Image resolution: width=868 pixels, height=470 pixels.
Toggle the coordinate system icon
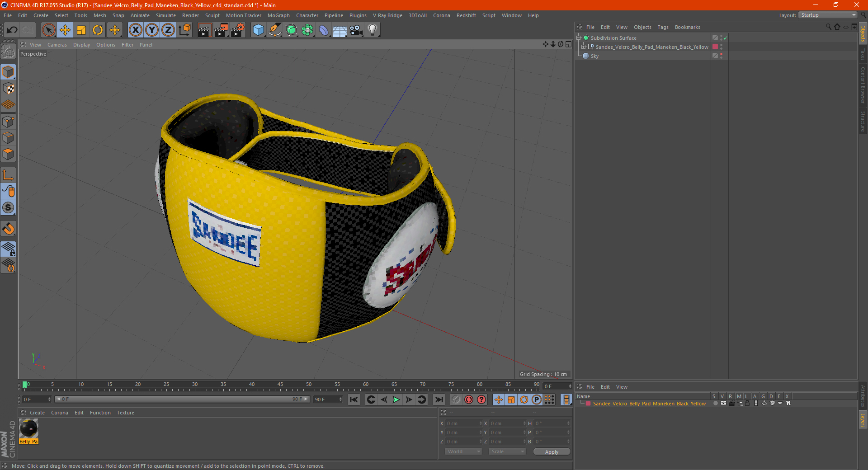pyautogui.click(x=185, y=30)
